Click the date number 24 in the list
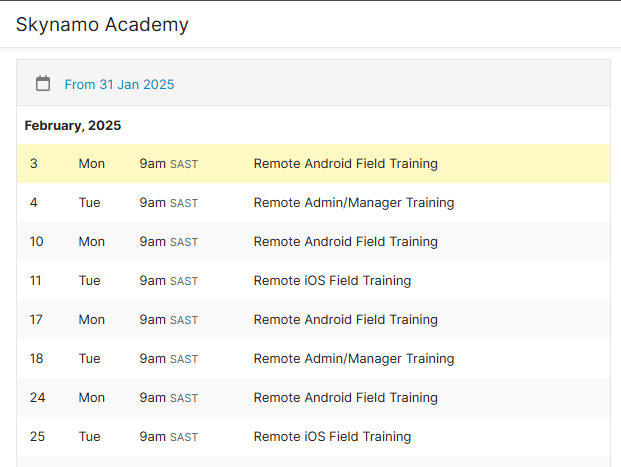The height and width of the screenshot is (467, 621). click(x=37, y=398)
